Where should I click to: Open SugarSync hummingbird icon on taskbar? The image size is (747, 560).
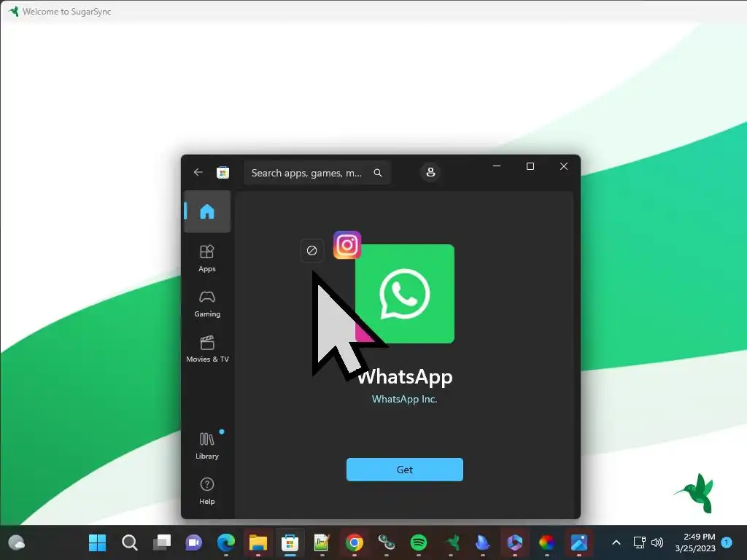coord(451,542)
